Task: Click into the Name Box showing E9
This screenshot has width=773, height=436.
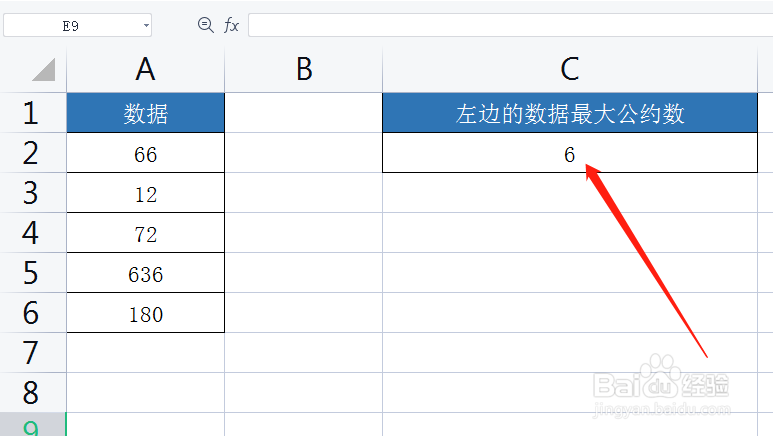Action: coord(70,26)
